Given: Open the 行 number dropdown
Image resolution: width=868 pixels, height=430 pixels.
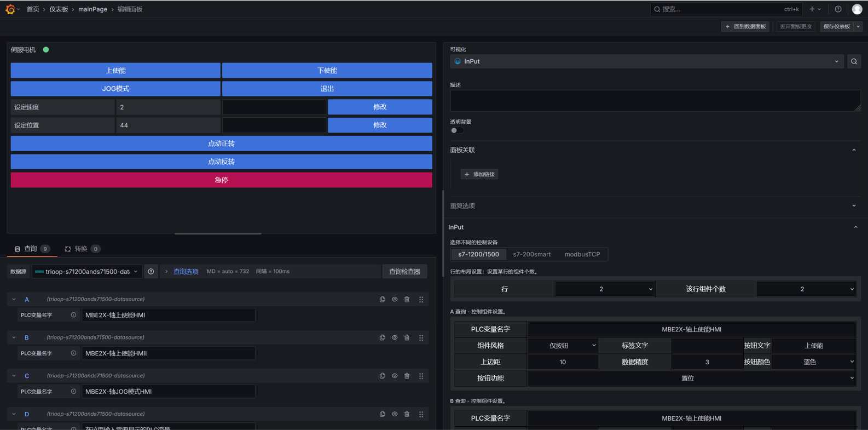Looking at the screenshot, I should click(x=605, y=289).
